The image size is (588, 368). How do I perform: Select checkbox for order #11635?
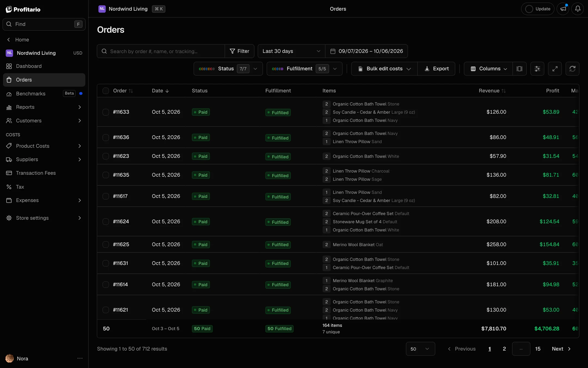click(x=106, y=175)
